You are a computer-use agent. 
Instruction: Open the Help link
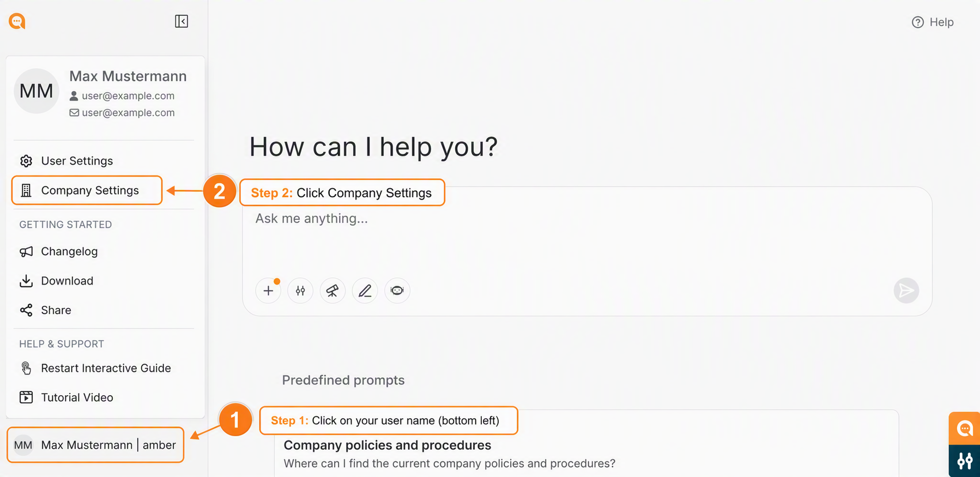[x=933, y=22]
